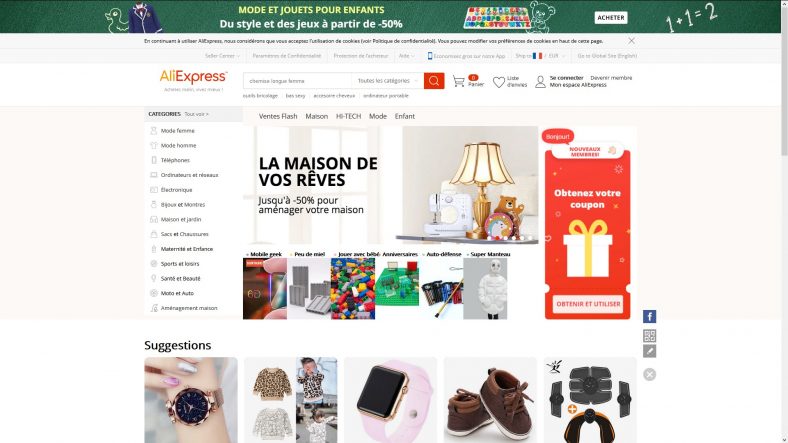Open the pink smartwatch suggestion thumbnail
Screen dimensions: 788x443
(390, 400)
